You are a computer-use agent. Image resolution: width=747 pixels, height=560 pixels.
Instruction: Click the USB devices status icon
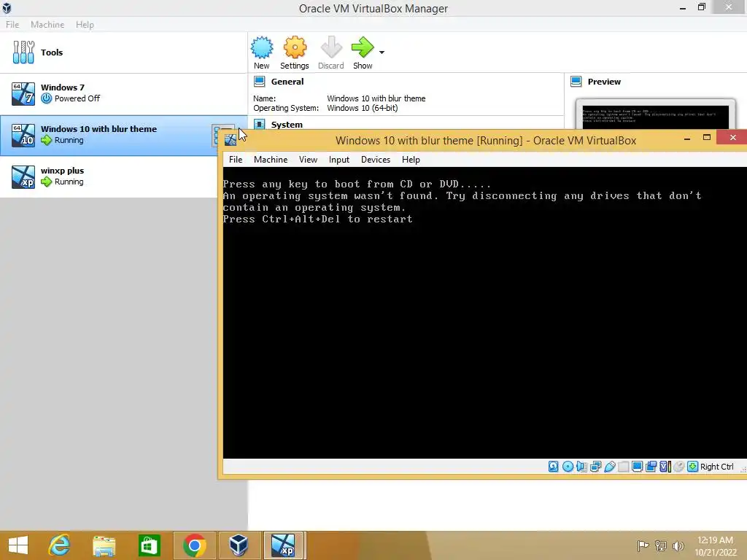(x=610, y=466)
